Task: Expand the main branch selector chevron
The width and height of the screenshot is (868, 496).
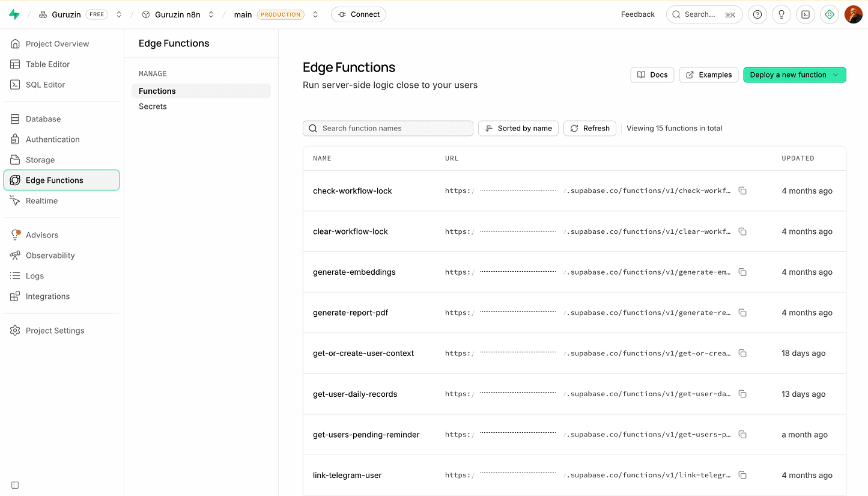Action: coord(315,14)
